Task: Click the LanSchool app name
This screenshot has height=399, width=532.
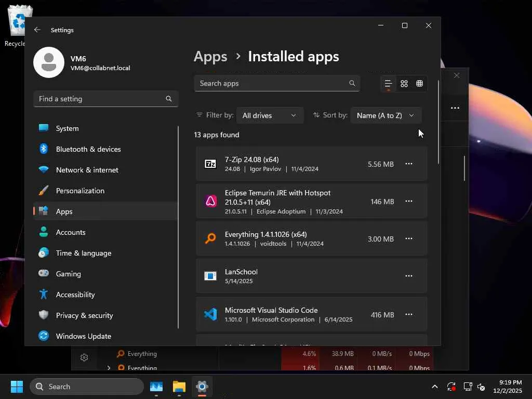Action: click(241, 272)
